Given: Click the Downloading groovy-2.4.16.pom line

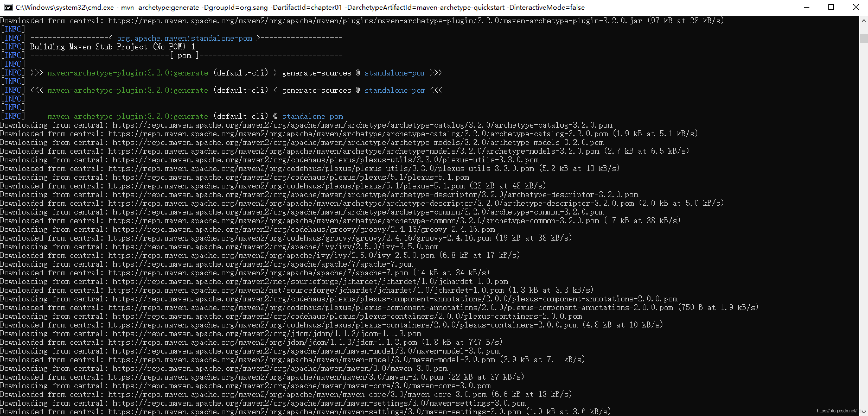Looking at the screenshot, I should pos(248,229).
